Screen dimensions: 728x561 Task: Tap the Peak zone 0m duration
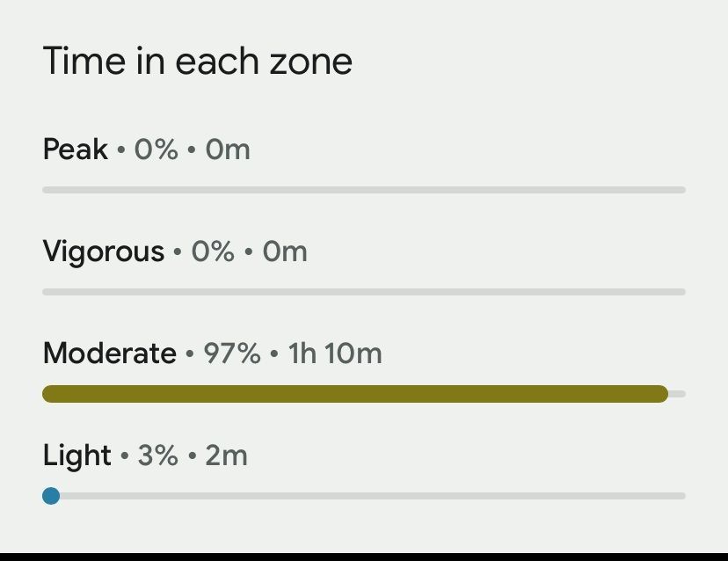pyautogui.click(x=228, y=149)
